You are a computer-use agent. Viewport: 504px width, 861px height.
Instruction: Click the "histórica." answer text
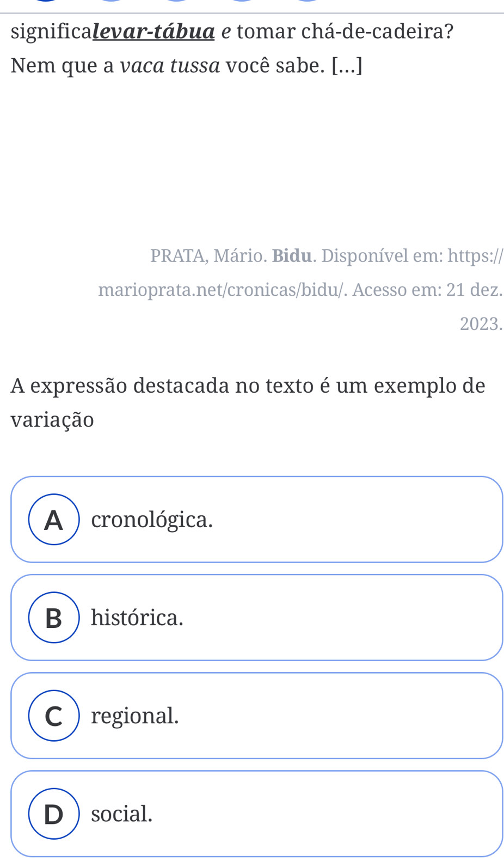point(137,617)
